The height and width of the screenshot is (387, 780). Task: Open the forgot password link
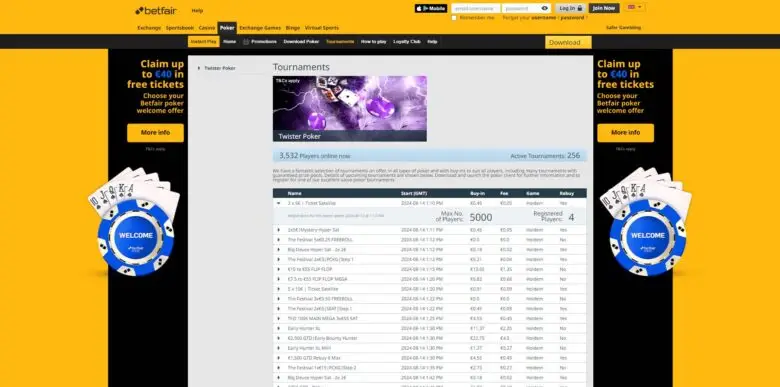coord(573,18)
